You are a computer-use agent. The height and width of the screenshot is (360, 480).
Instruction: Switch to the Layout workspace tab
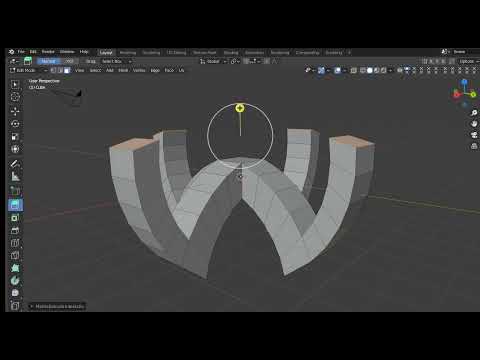106,52
